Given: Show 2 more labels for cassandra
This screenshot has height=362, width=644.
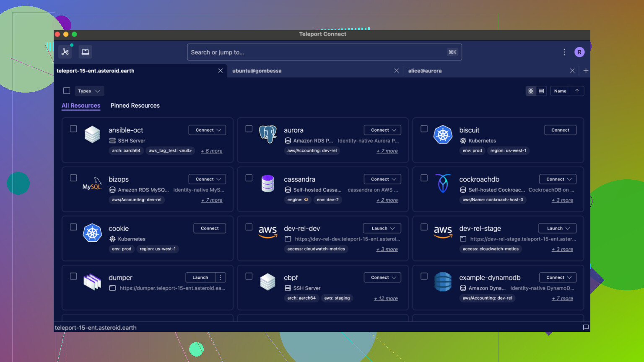Looking at the screenshot, I should pyautogui.click(x=387, y=200).
